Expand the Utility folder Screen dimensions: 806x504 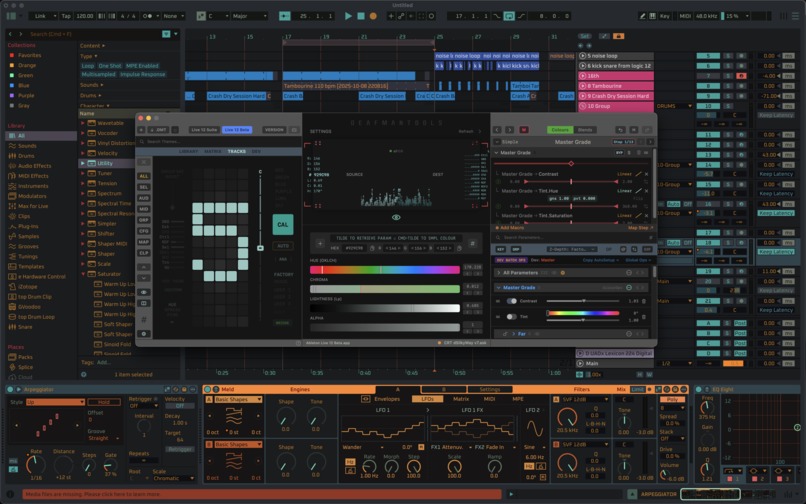coord(83,163)
